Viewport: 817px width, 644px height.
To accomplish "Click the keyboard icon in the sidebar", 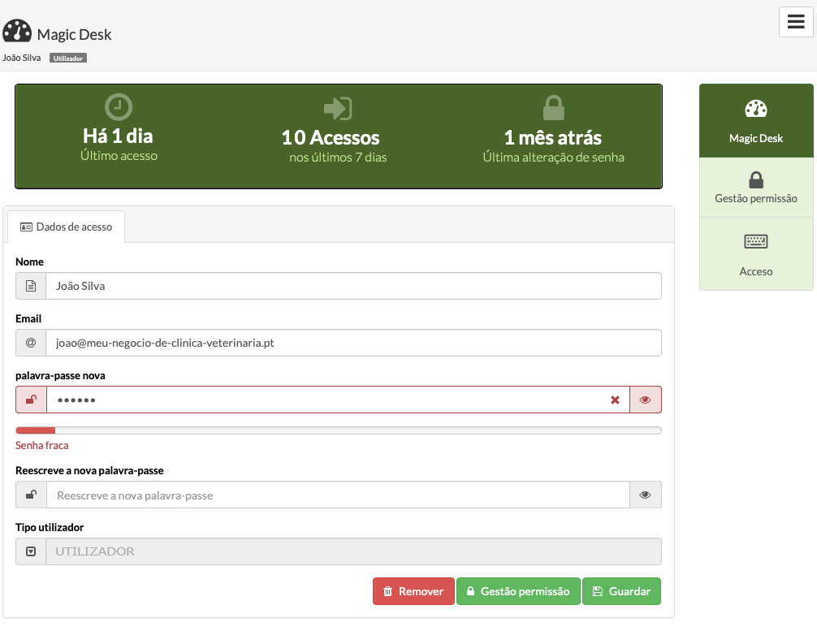I will click(756, 241).
